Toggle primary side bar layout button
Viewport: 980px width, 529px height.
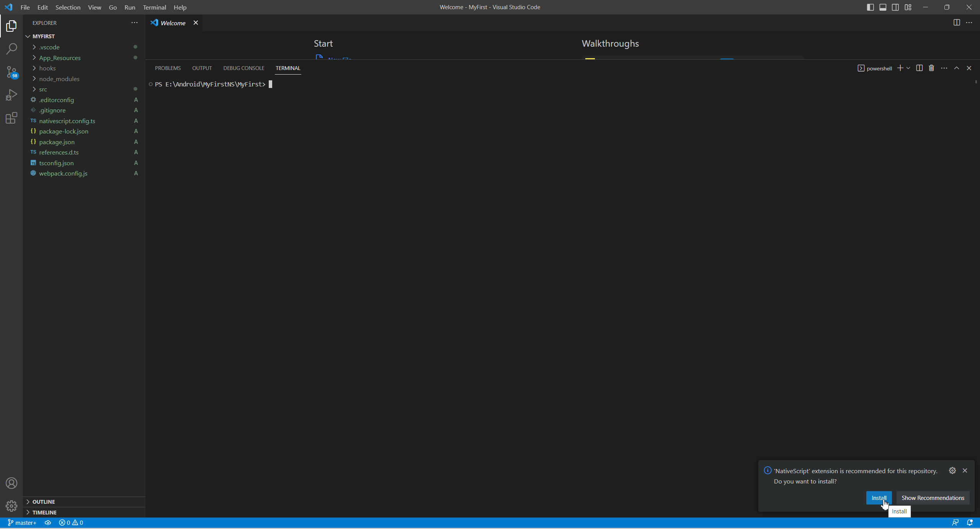[870, 7]
